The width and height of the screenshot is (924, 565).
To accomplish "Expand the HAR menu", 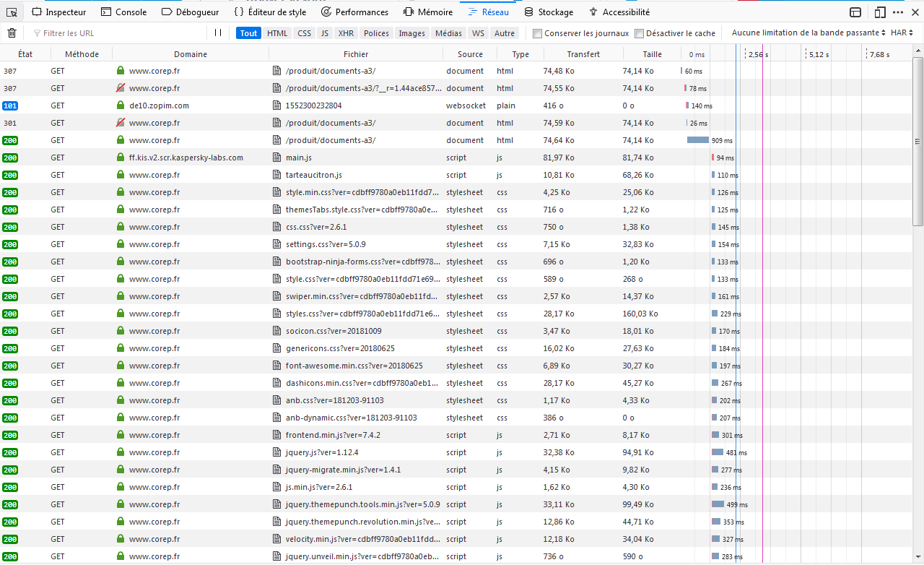I will pyautogui.click(x=902, y=33).
